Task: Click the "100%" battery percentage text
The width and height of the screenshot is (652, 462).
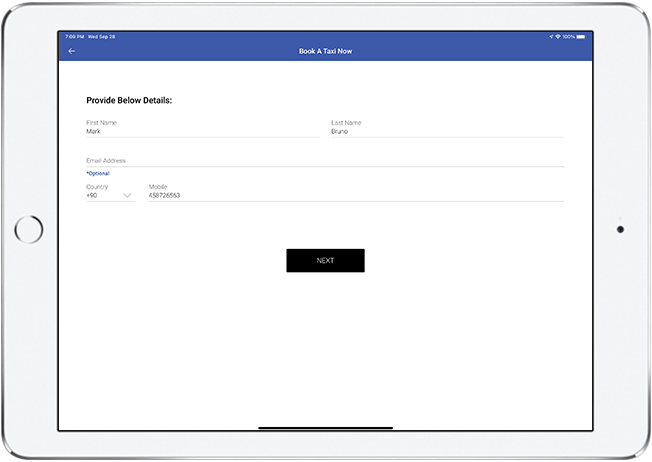Action: click(x=568, y=37)
